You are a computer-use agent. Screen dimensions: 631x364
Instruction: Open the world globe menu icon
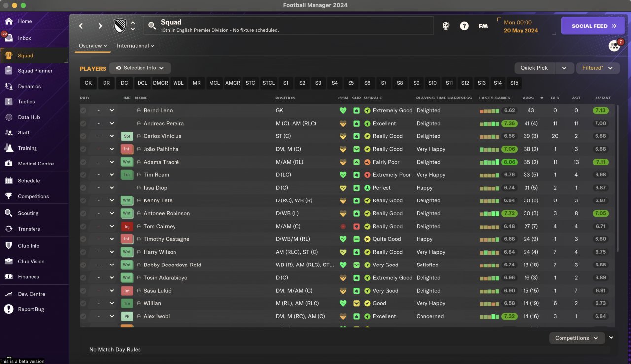(446, 26)
